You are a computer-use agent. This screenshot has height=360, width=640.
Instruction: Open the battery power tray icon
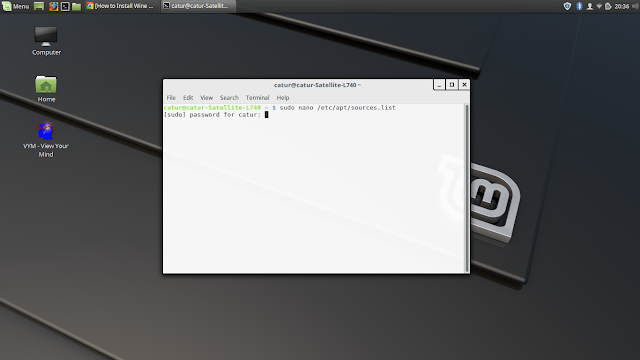tap(608, 6)
